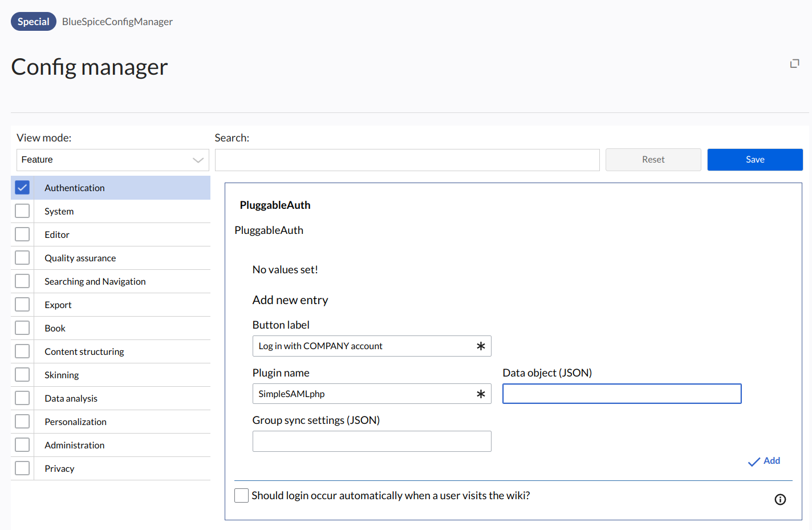Check the Privacy checkbox

pos(22,468)
